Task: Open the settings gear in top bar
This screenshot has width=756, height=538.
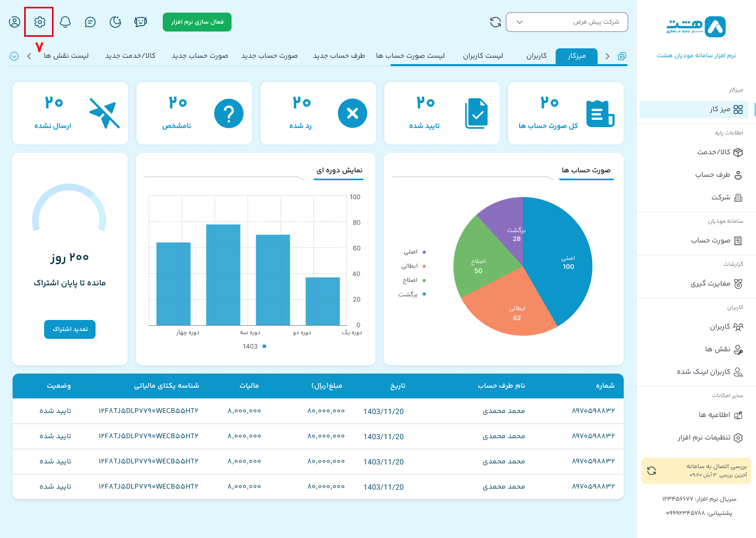Action: tap(40, 22)
